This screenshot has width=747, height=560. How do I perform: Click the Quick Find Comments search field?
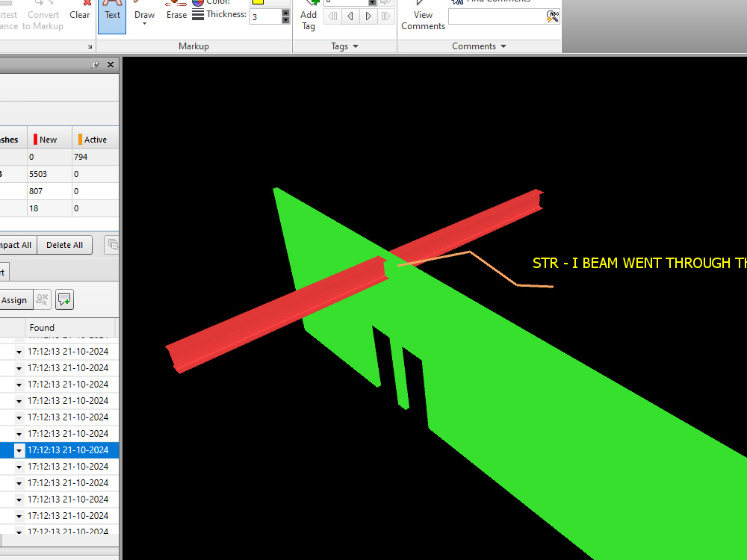[497, 16]
